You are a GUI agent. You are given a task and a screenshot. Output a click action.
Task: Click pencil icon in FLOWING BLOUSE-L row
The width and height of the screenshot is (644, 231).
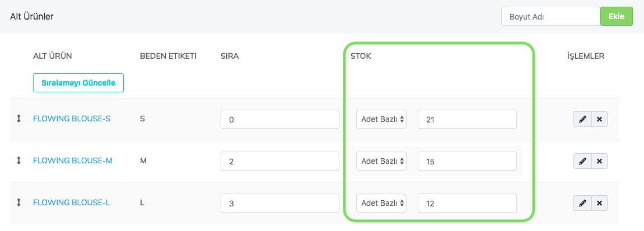point(582,202)
